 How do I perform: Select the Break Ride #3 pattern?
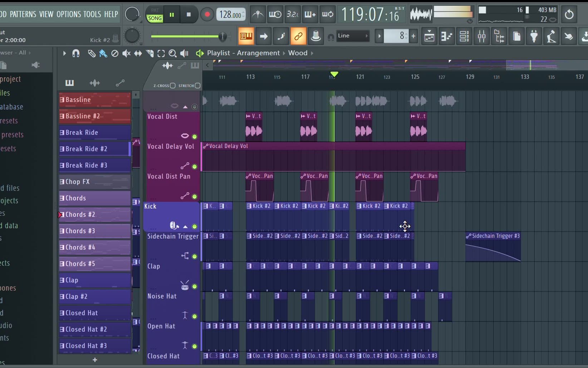(x=95, y=165)
